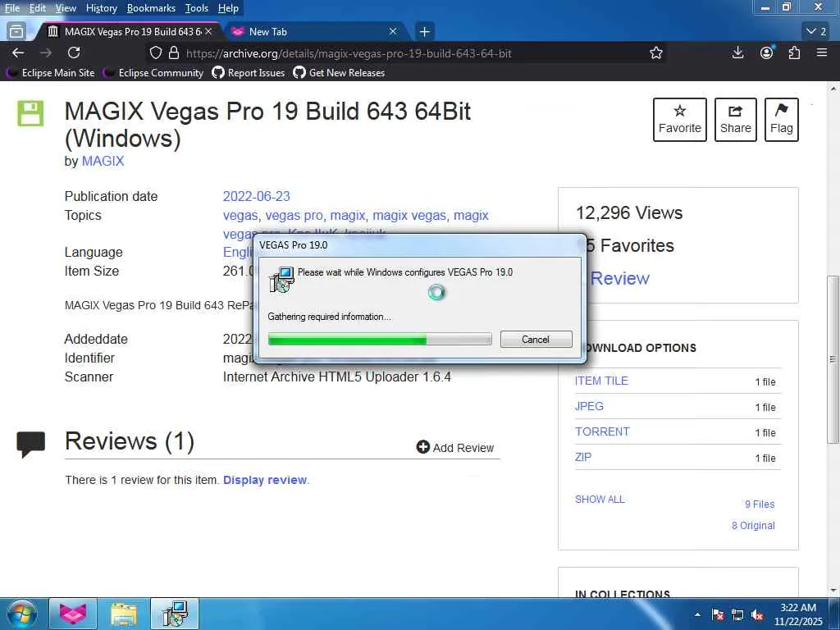Click the Flag button

[x=782, y=120]
